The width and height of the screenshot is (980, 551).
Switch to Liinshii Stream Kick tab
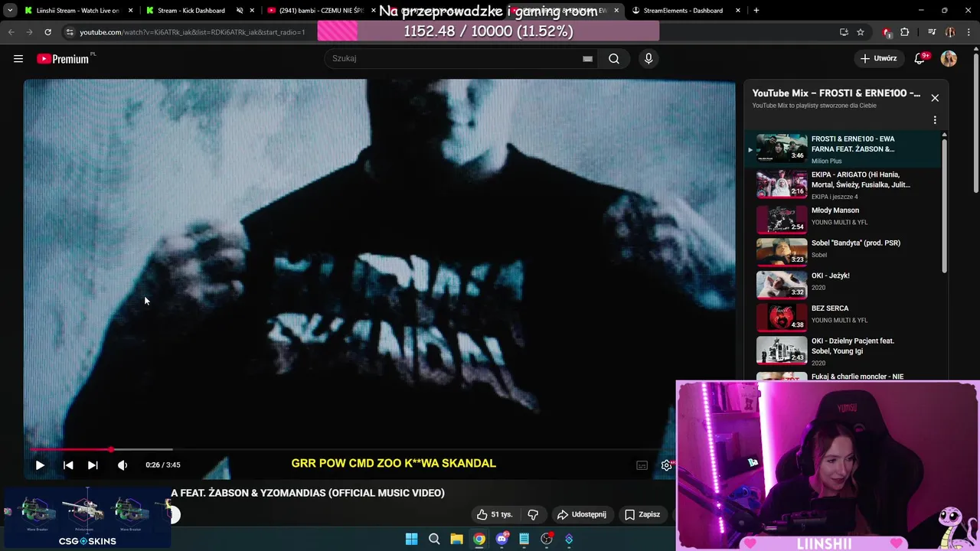click(x=77, y=11)
